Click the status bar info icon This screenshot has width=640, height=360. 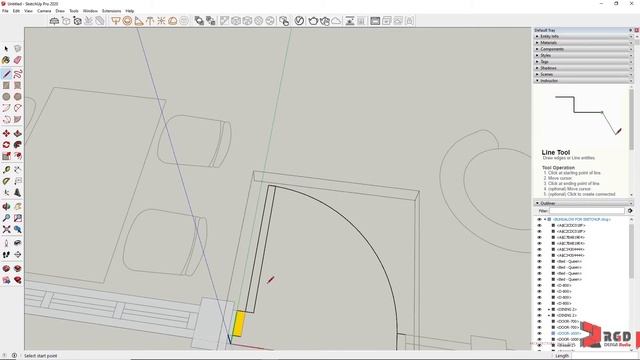coord(14,356)
